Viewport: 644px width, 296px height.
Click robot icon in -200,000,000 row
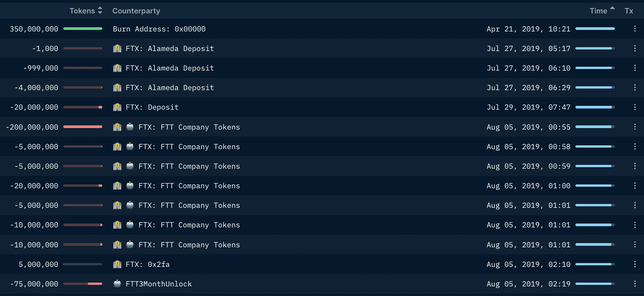pyautogui.click(x=130, y=127)
